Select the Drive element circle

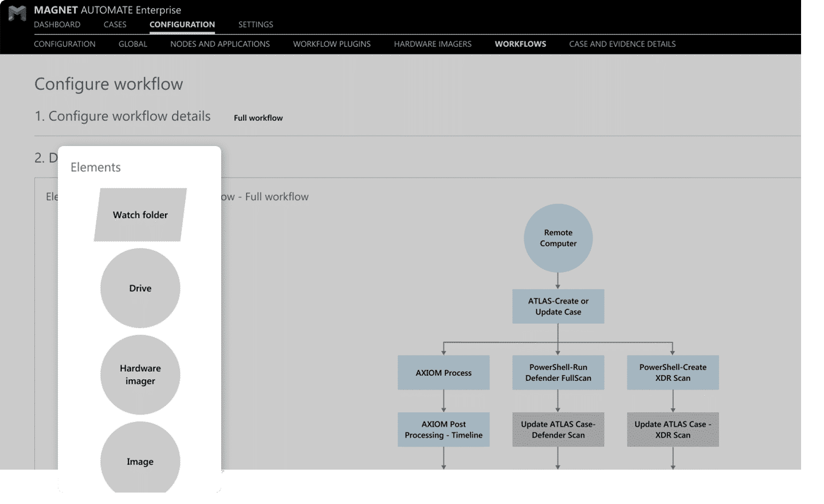tap(140, 288)
